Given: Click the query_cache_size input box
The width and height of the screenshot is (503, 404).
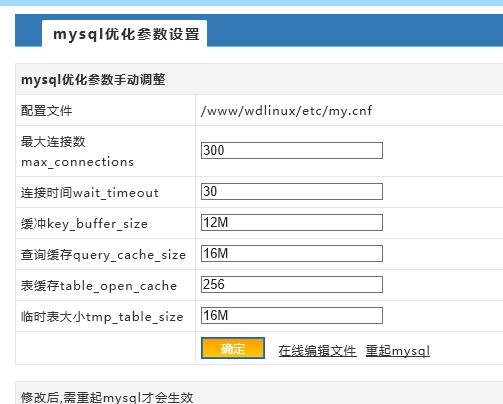Looking at the screenshot, I should 292,253.
